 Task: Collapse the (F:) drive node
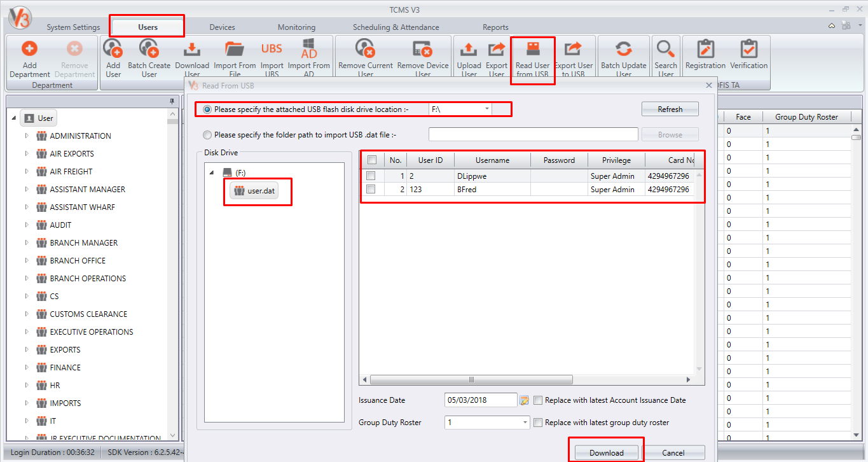click(212, 173)
